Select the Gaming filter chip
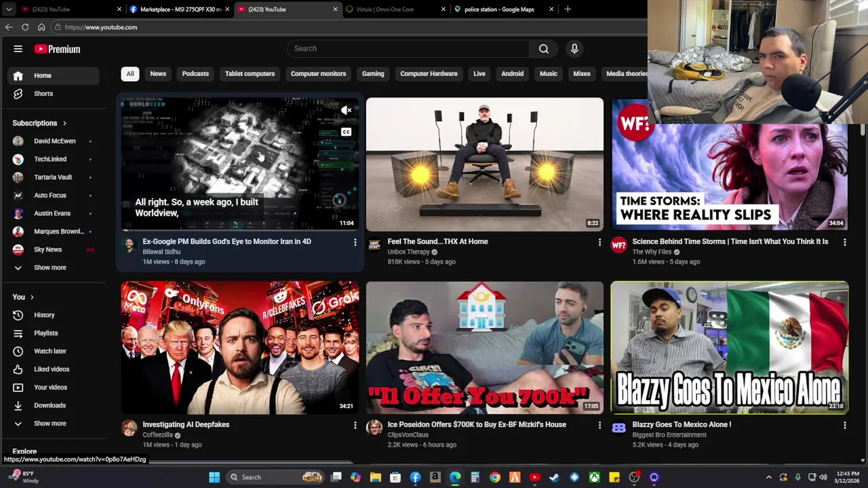 373,73
